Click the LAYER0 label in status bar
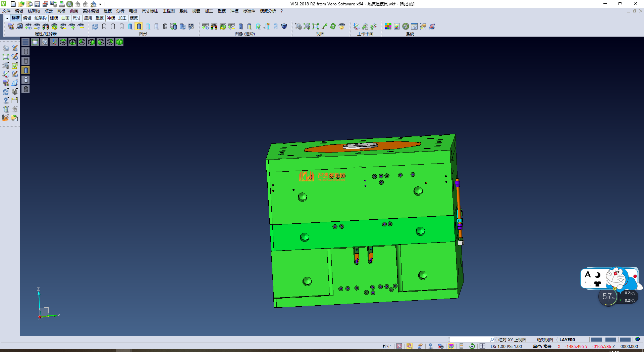 click(567, 340)
